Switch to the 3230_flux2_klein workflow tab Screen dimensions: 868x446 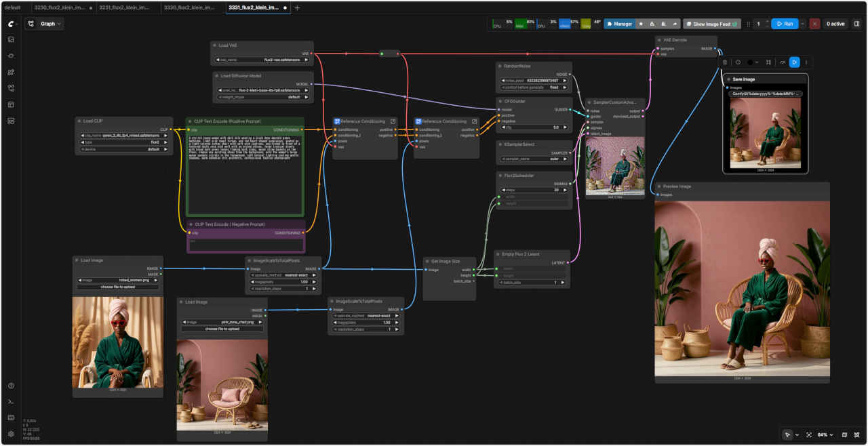point(61,7)
